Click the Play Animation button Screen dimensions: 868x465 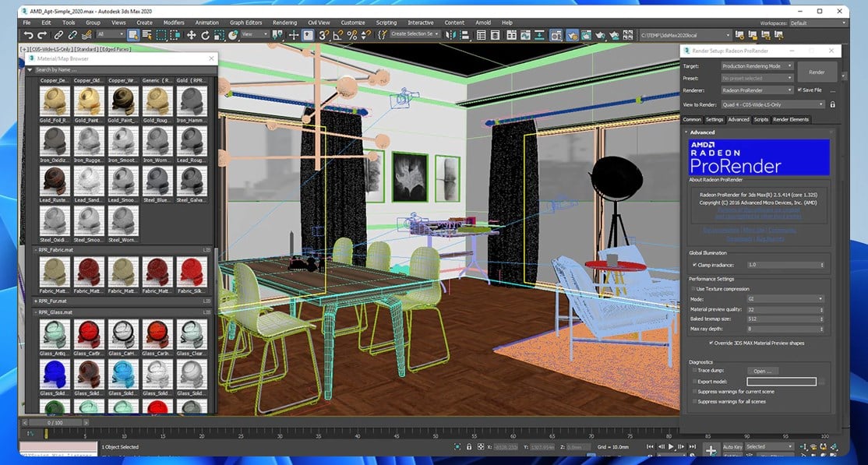click(x=671, y=447)
